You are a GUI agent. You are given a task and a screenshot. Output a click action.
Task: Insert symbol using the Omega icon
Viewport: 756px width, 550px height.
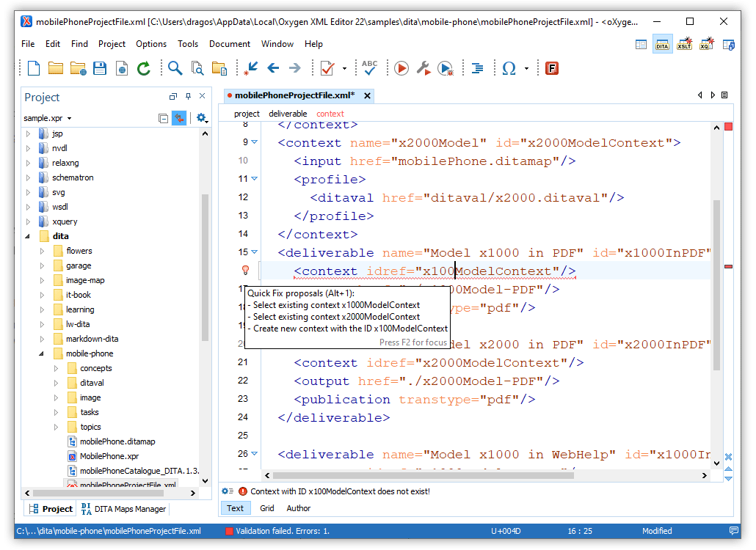(509, 68)
